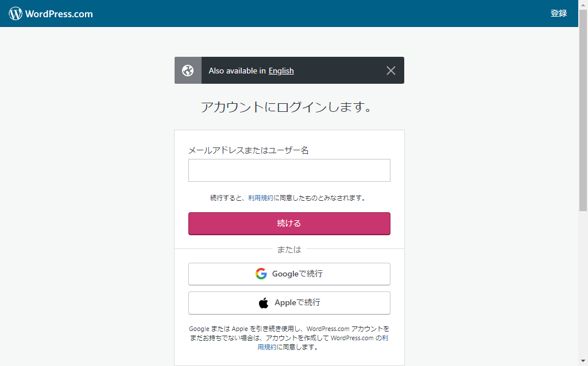Switch language via the English link

(x=281, y=71)
